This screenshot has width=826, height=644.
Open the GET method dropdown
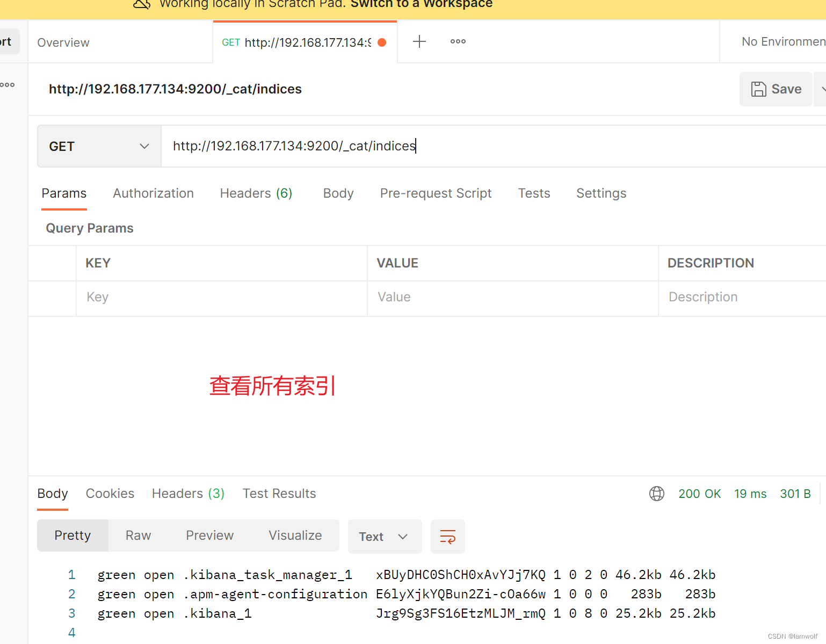tap(99, 146)
